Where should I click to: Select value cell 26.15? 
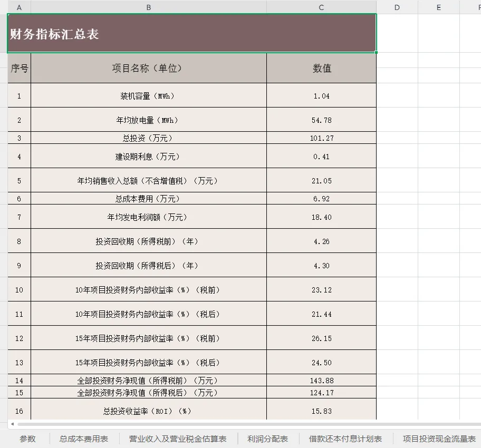[x=322, y=338]
